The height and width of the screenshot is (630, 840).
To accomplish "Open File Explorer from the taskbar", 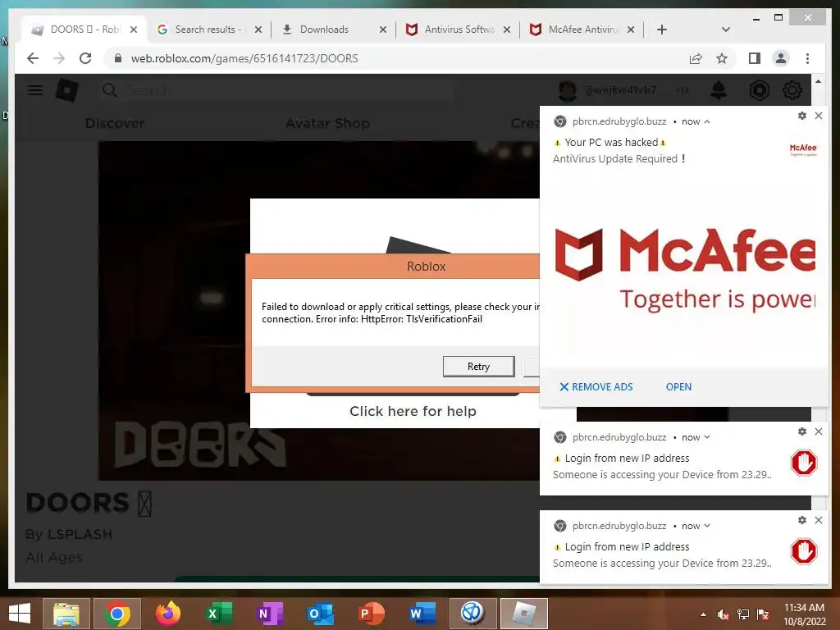I will [x=66, y=614].
